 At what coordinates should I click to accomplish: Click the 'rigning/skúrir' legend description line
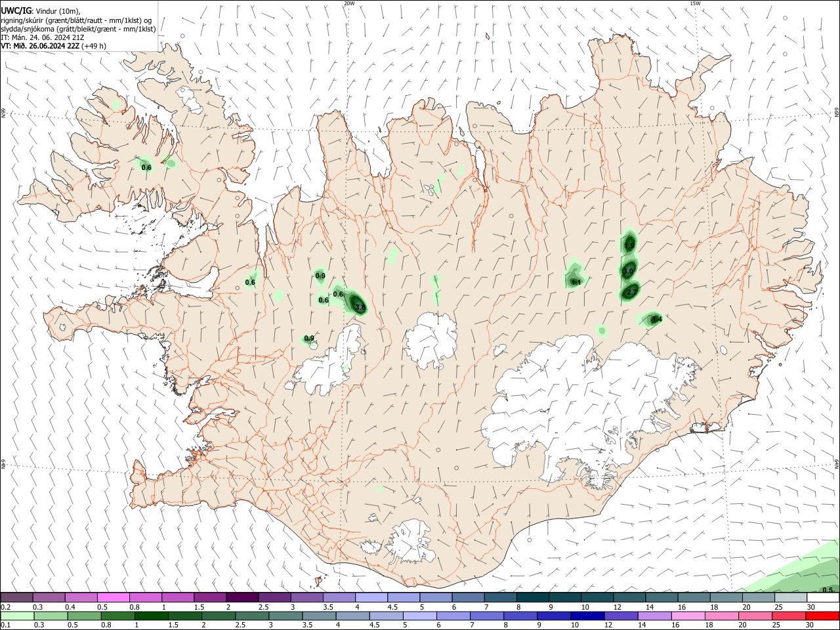click(x=76, y=20)
